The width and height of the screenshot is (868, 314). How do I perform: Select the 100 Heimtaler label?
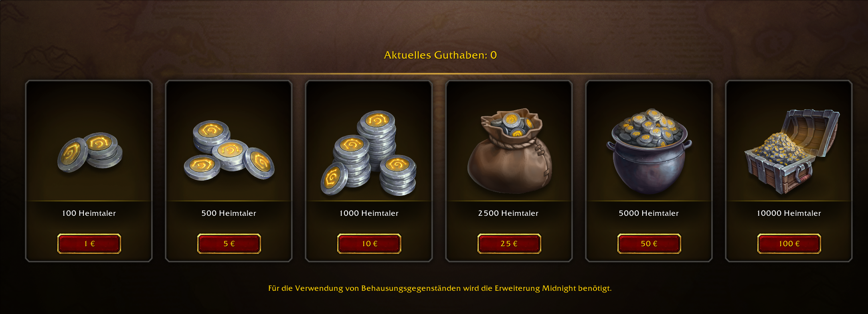pyautogui.click(x=89, y=213)
